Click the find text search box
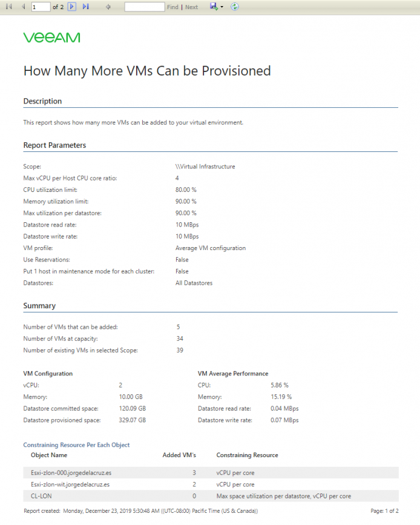 click(145, 7)
